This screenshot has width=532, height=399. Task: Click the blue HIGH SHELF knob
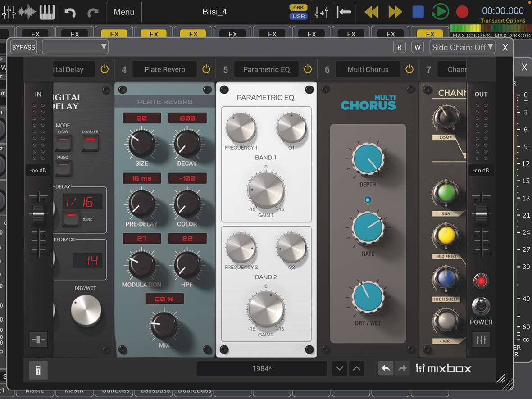(x=446, y=278)
